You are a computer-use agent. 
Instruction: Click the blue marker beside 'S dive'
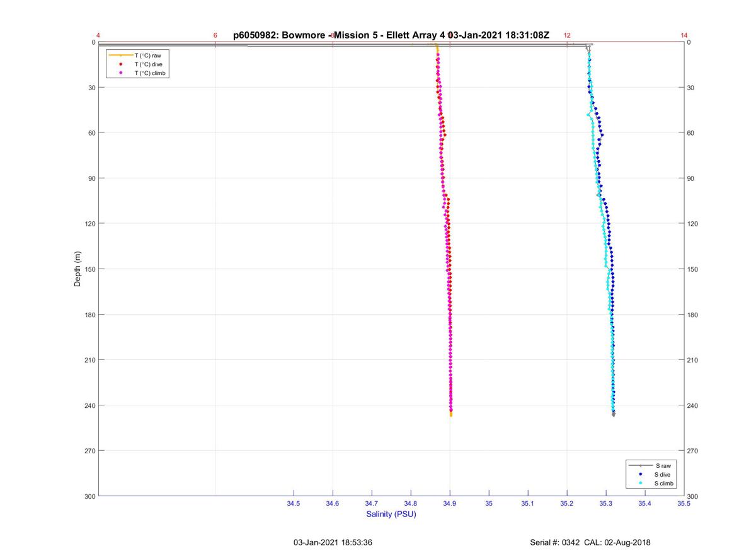[641, 474]
